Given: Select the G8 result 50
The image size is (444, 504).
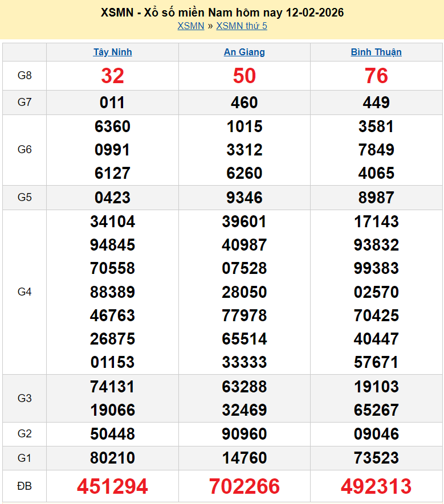Looking at the screenshot, I should [x=244, y=76].
